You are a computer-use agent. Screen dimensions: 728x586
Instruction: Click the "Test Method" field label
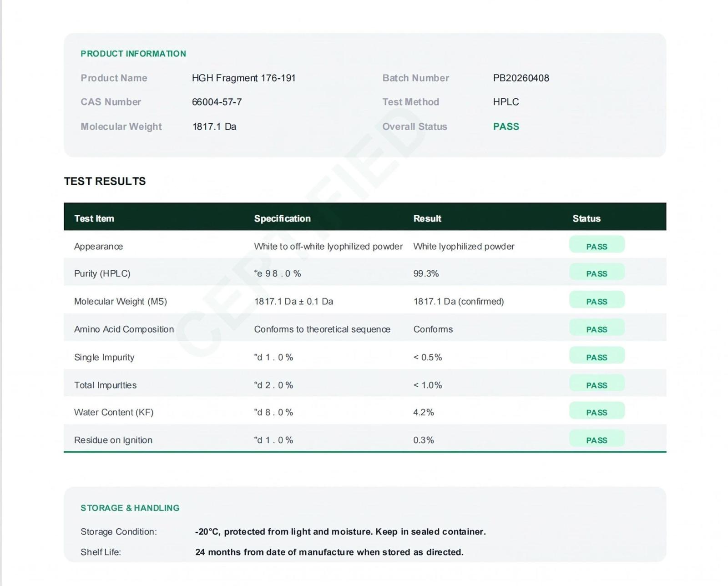click(410, 102)
